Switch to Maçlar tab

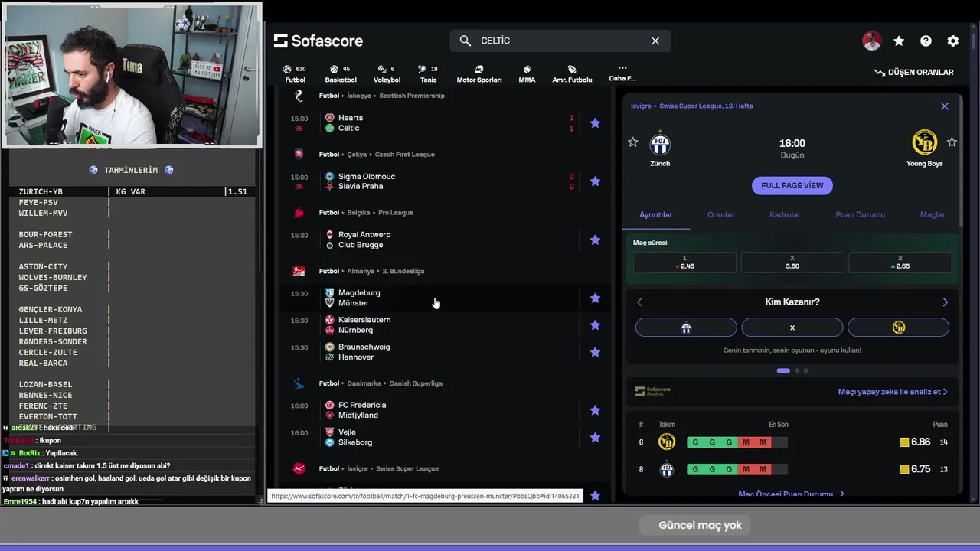coord(933,215)
